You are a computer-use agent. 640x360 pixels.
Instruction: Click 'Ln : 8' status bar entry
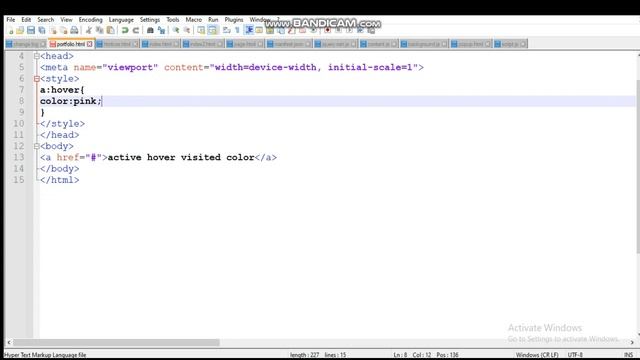pyautogui.click(x=400, y=355)
